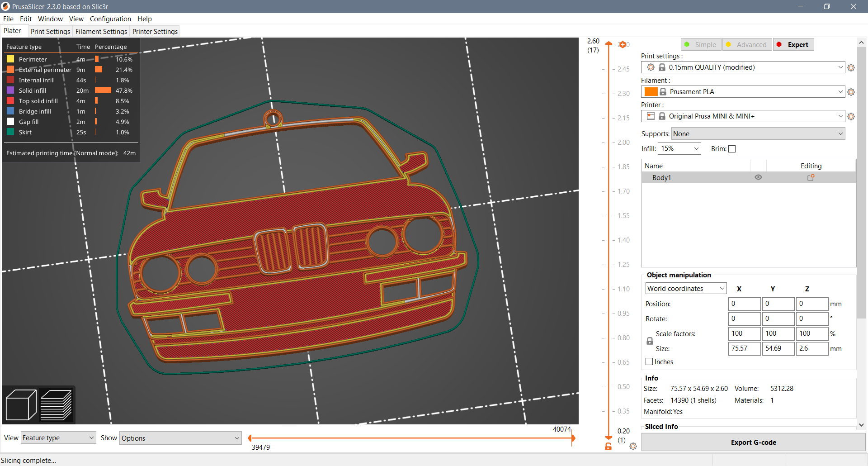The width and height of the screenshot is (868, 466).
Task: Click the Body1 editing icon
Action: [811, 177]
